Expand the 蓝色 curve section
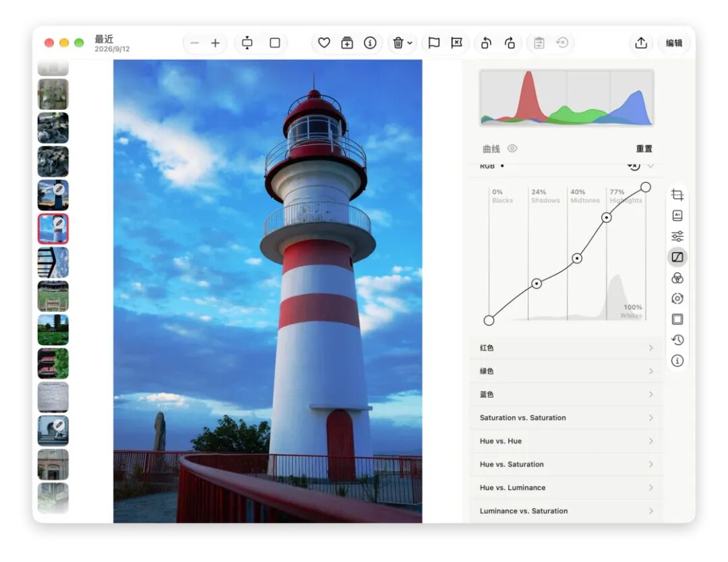 [566, 394]
